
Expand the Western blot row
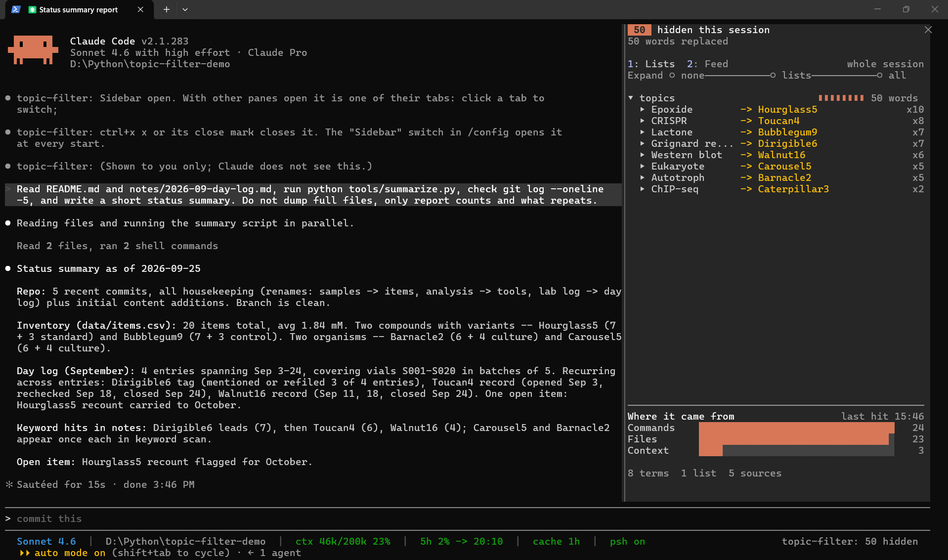pyautogui.click(x=643, y=155)
